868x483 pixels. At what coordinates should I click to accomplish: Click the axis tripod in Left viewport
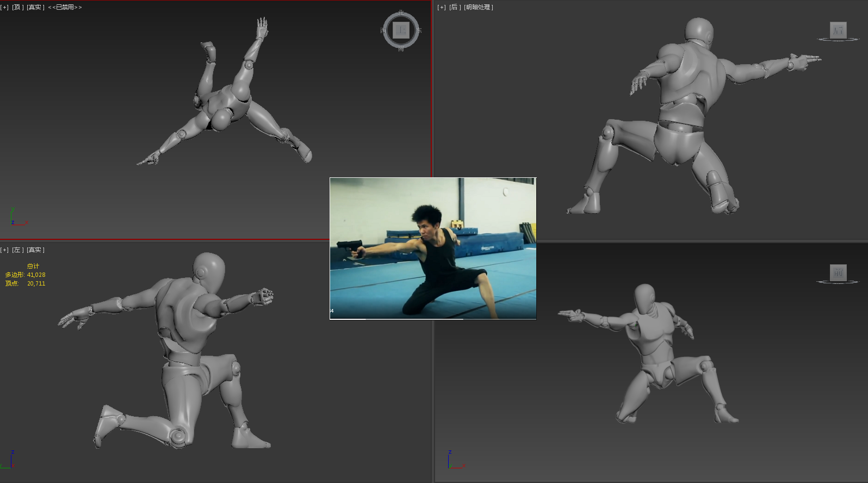coord(8,460)
